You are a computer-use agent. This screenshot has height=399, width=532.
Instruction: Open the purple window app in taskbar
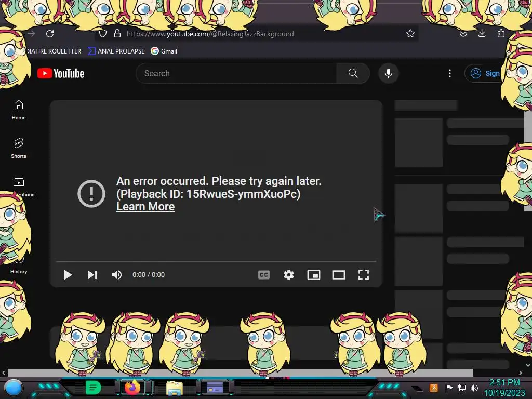click(x=215, y=387)
